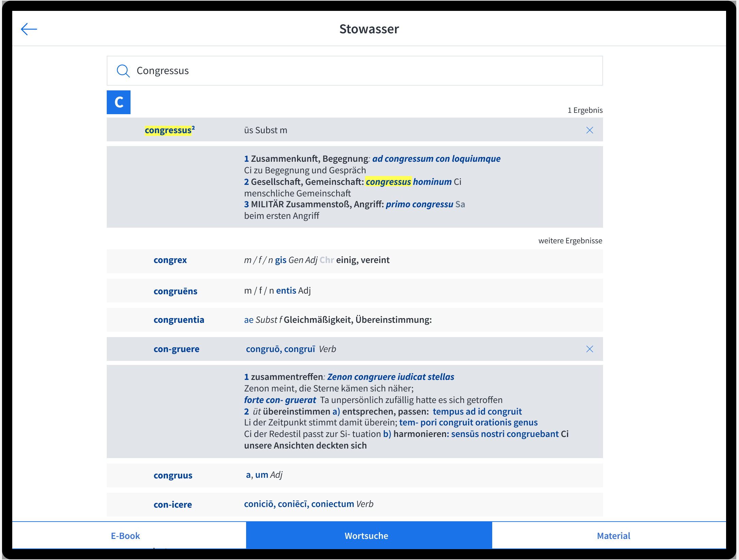The width and height of the screenshot is (739, 560).
Task: Click the 'weitere Ergebnisse' label
Action: coord(570,241)
